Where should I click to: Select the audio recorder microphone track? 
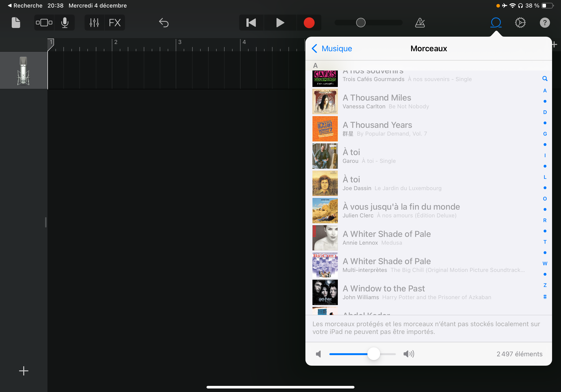(23, 71)
